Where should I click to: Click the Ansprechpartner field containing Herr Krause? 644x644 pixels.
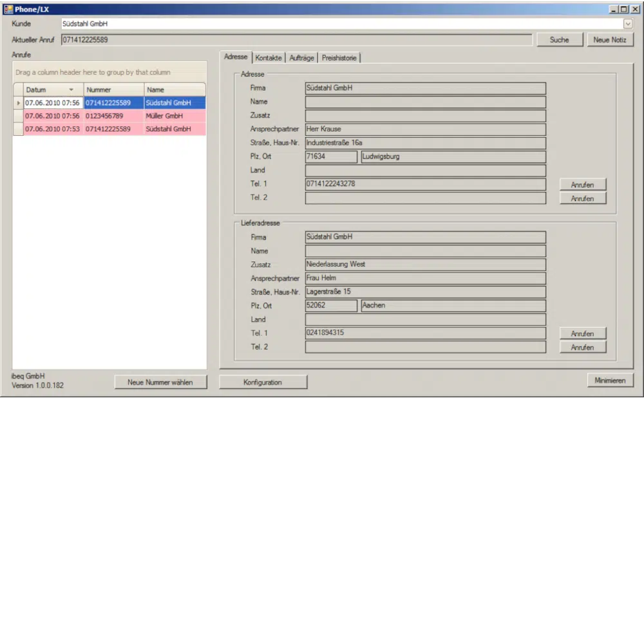pos(425,129)
